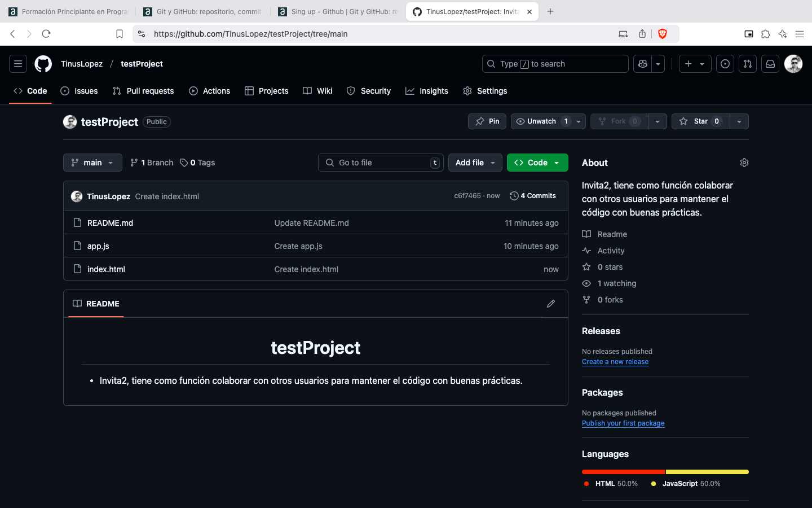
Task: Open index.html file
Action: tap(106, 269)
